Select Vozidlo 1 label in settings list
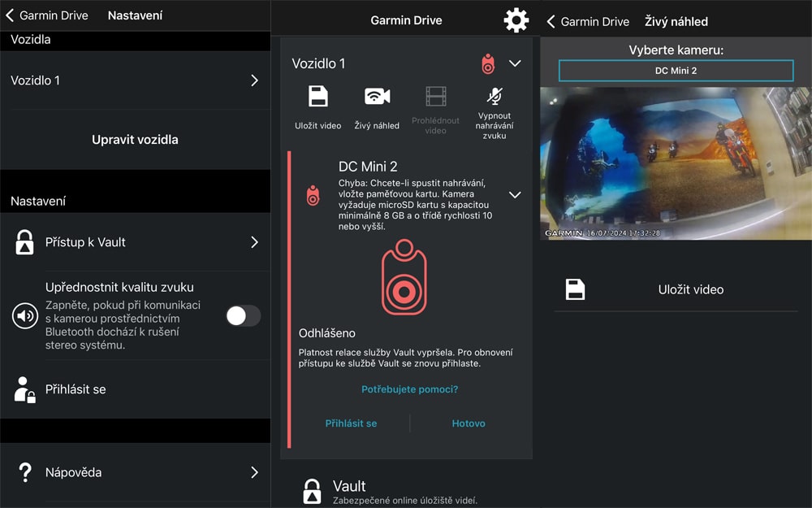This screenshot has height=508, width=812. click(35, 80)
